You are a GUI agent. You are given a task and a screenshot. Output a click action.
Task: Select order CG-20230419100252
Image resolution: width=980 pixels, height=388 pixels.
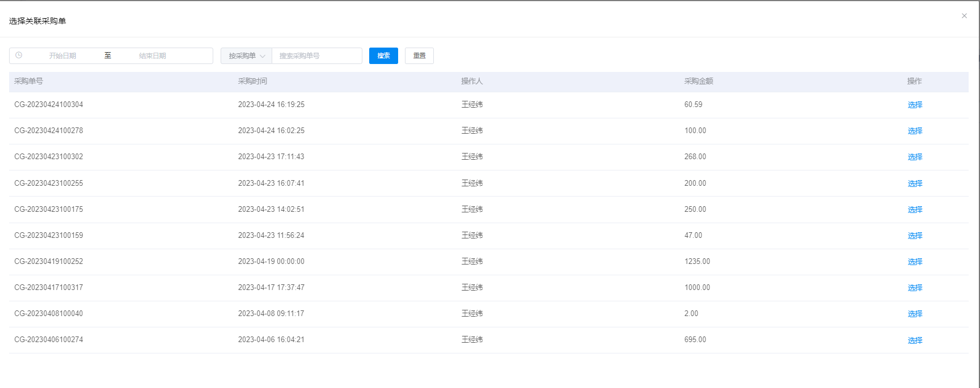click(915, 262)
